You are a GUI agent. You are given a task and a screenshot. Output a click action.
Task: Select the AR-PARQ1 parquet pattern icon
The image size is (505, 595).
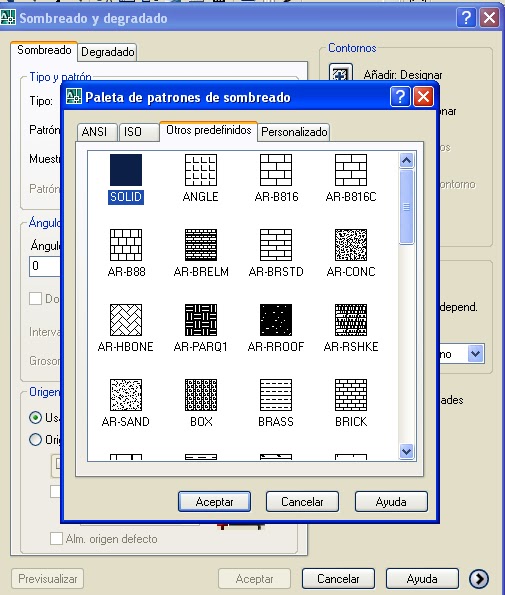pos(201,320)
